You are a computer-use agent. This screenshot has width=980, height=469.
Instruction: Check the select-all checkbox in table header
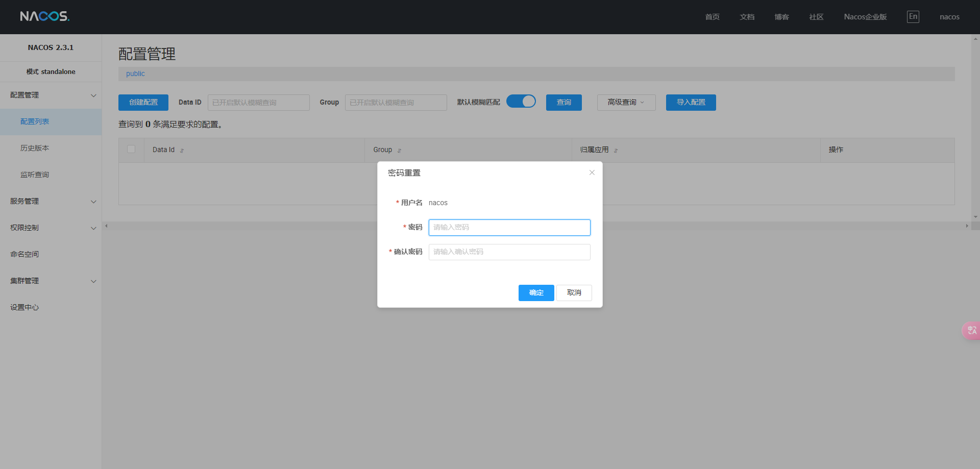click(131, 149)
